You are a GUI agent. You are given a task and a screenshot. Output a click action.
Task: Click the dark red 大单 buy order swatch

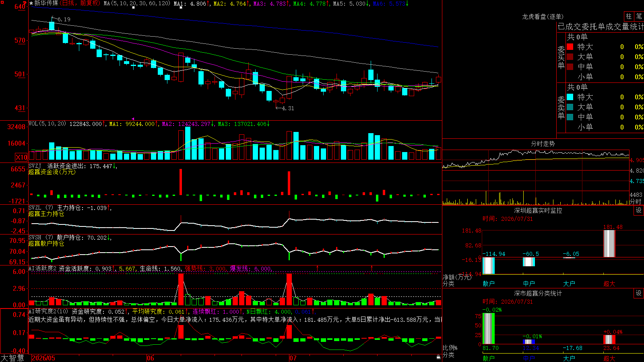[570, 57]
